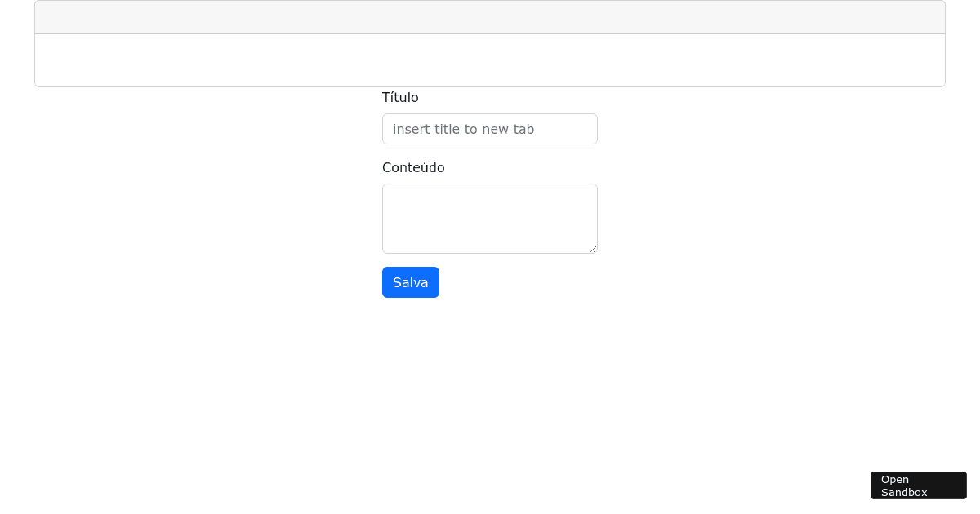Click the Título label
This screenshot has width=980, height=514.
tap(400, 97)
